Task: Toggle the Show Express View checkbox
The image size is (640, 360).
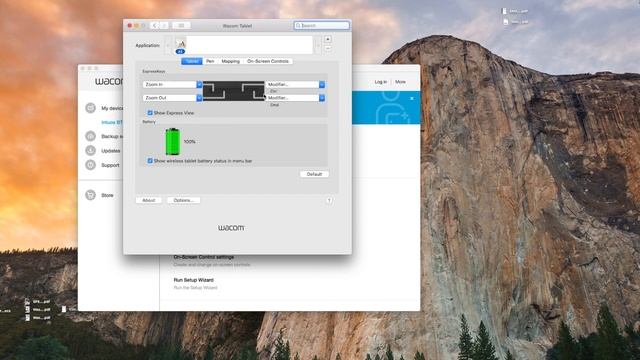Action: pyautogui.click(x=150, y=113)
